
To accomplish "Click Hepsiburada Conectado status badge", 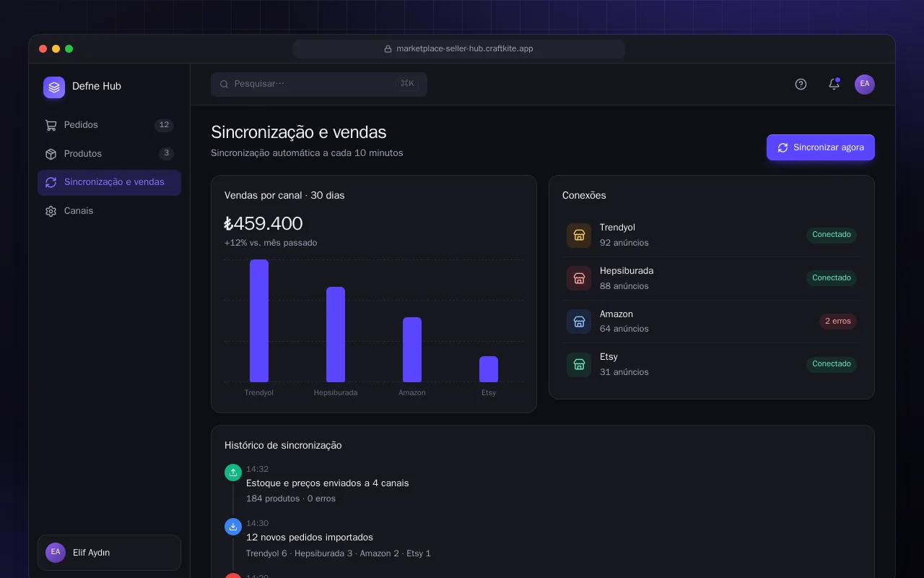I will tap(832, 278).
